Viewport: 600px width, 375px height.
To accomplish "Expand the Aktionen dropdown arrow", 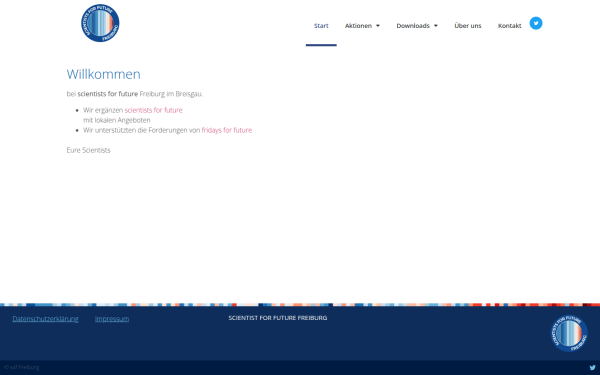I will pos(378,26).
